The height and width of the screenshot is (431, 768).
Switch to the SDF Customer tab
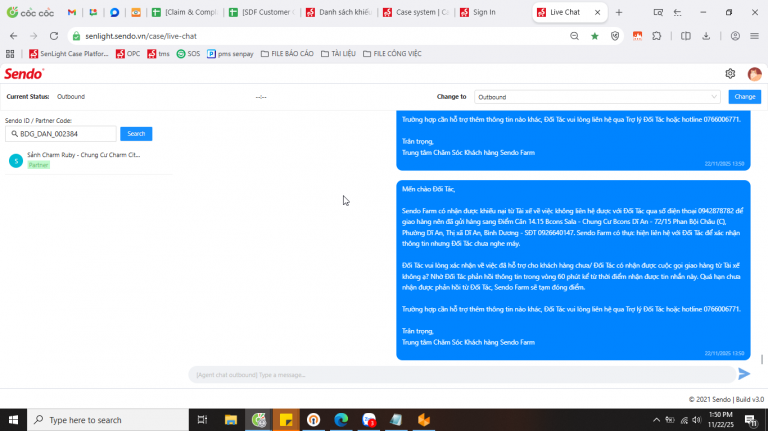[262, 12]
